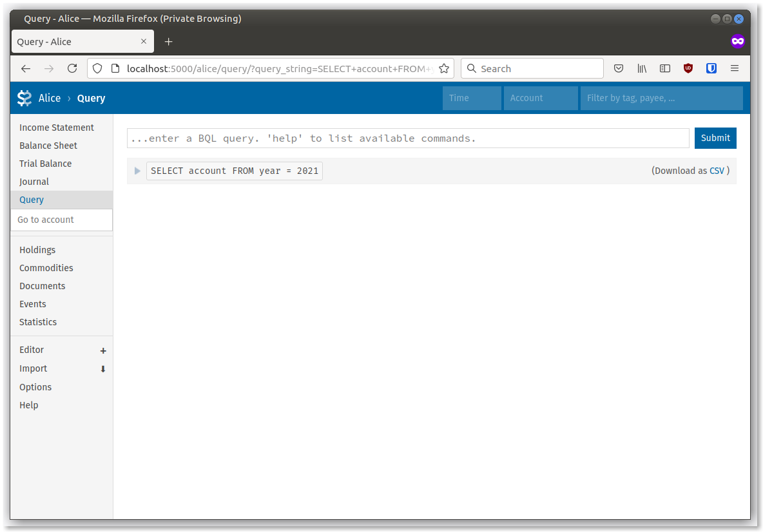Reload the page with the refresh icon
763x532 pixels.
coord(72,68)
